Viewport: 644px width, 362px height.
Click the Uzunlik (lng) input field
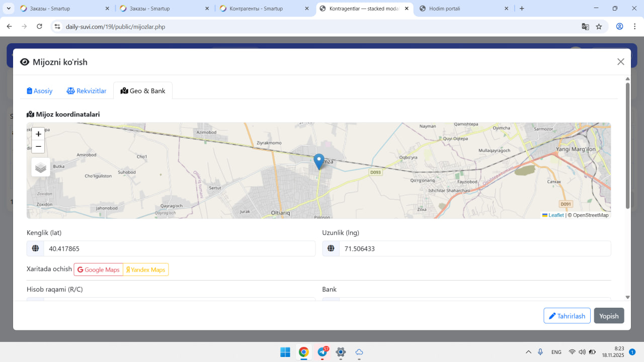(474, 249)
